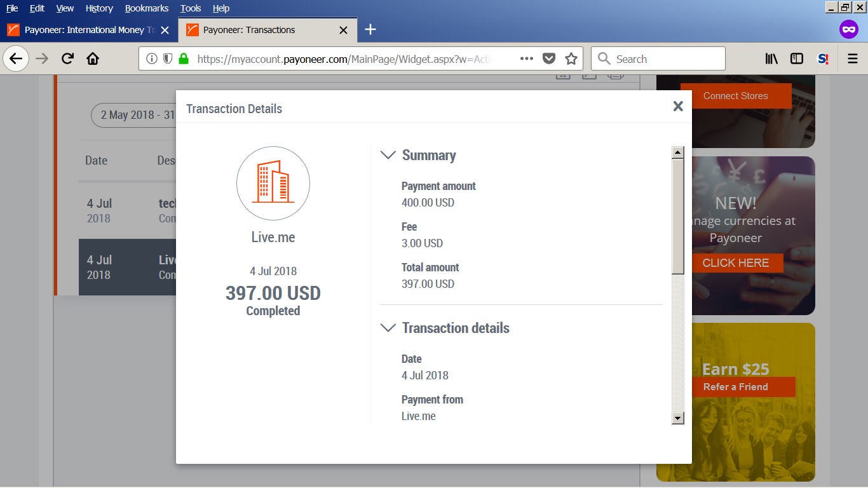Show site information icon in address bar
The image size is (868, 488).
point(152,59)
